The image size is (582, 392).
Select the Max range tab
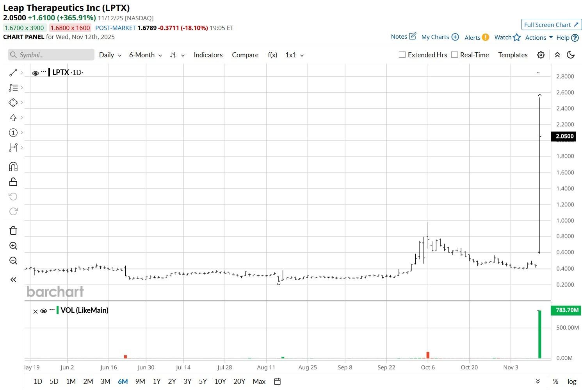click(259, 381)
